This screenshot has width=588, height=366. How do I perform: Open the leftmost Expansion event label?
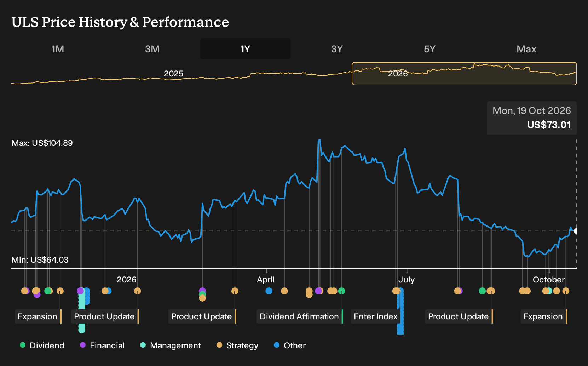click(x=38, y=316)
